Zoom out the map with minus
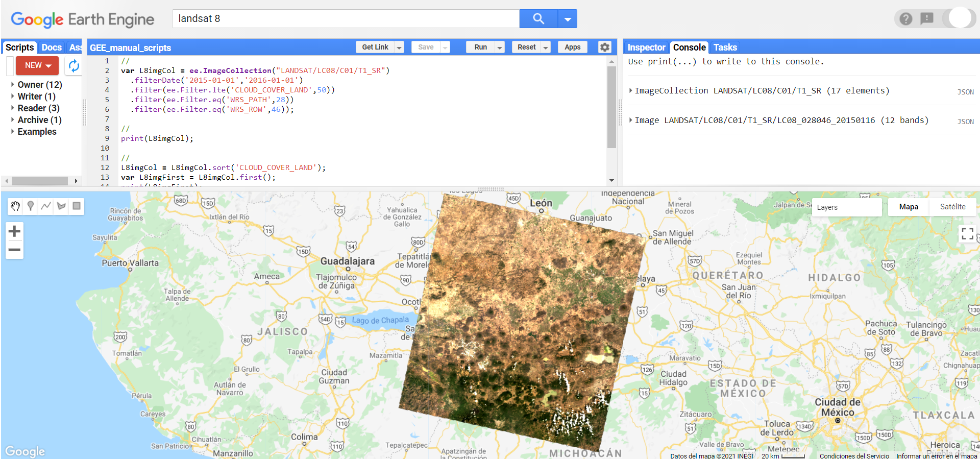980x459 pixels. pos(14,250)
